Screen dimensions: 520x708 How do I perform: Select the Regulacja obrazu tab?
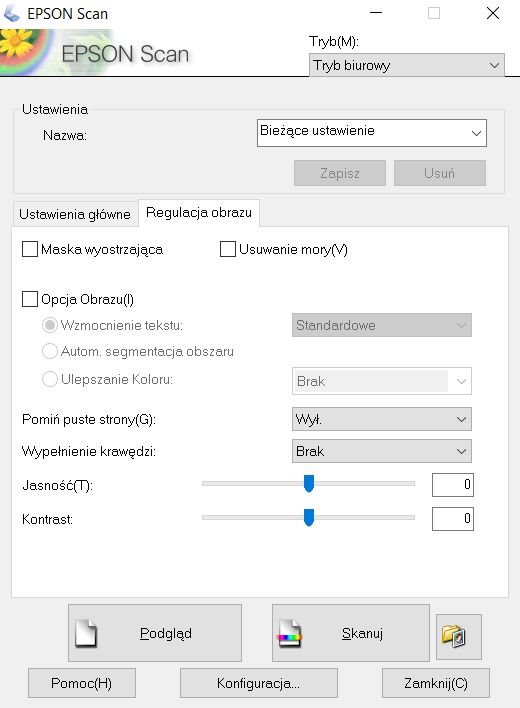click(199, 212)
